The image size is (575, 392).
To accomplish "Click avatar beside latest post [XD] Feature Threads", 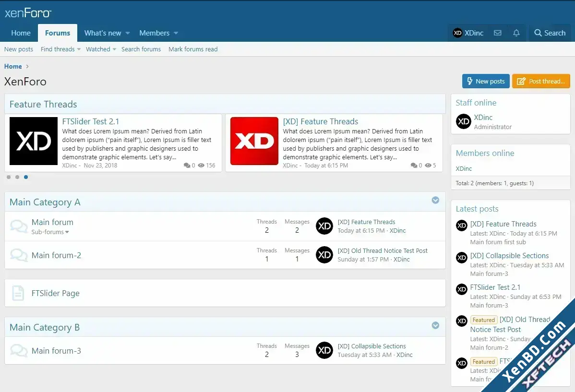I will click(462, 226).
